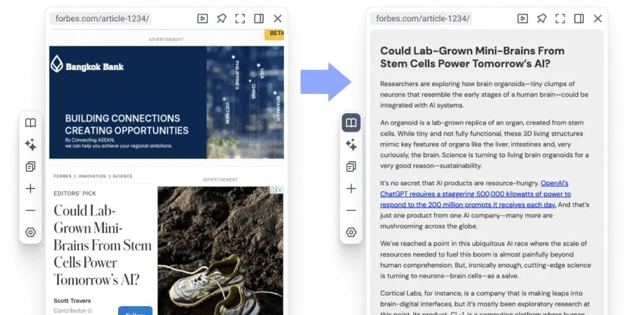Click the play icon in the right panel header

pyautogui.click(x=523, y=19)
